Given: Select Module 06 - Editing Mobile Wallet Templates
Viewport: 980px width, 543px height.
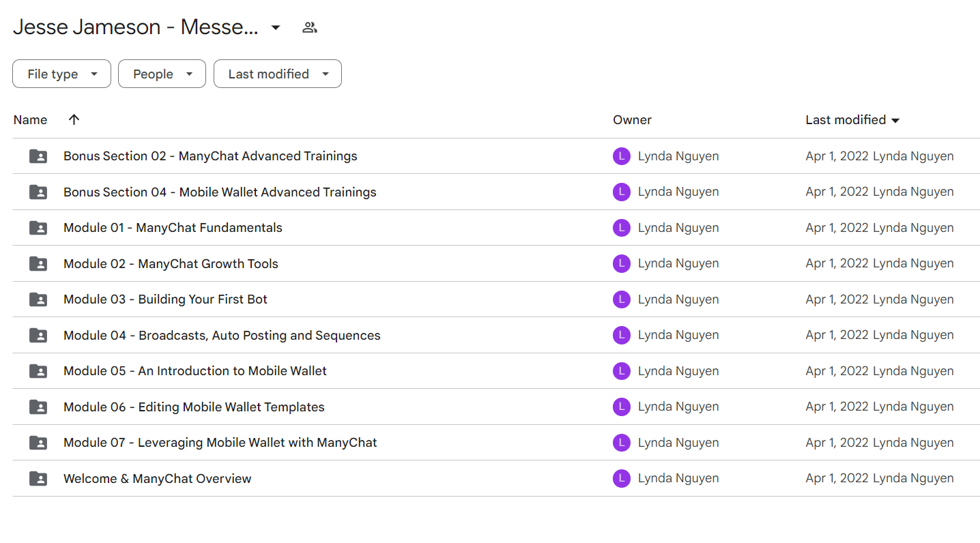Looking at the screenshot, I should click(x=194, y=407).
